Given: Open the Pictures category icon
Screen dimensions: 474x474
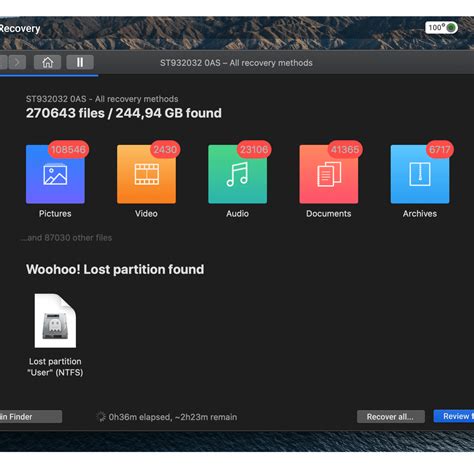Looking at the screenshot, I should tap(55, 174).
